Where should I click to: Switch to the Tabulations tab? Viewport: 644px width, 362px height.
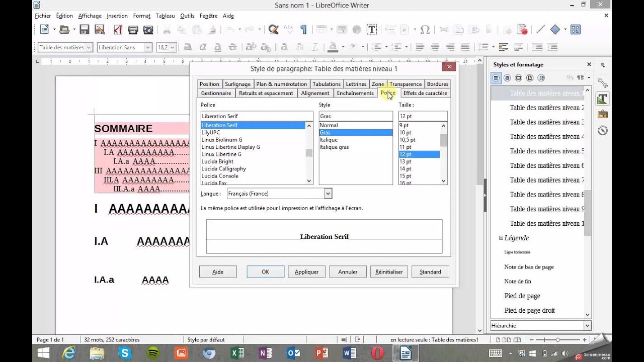(326, 84)
